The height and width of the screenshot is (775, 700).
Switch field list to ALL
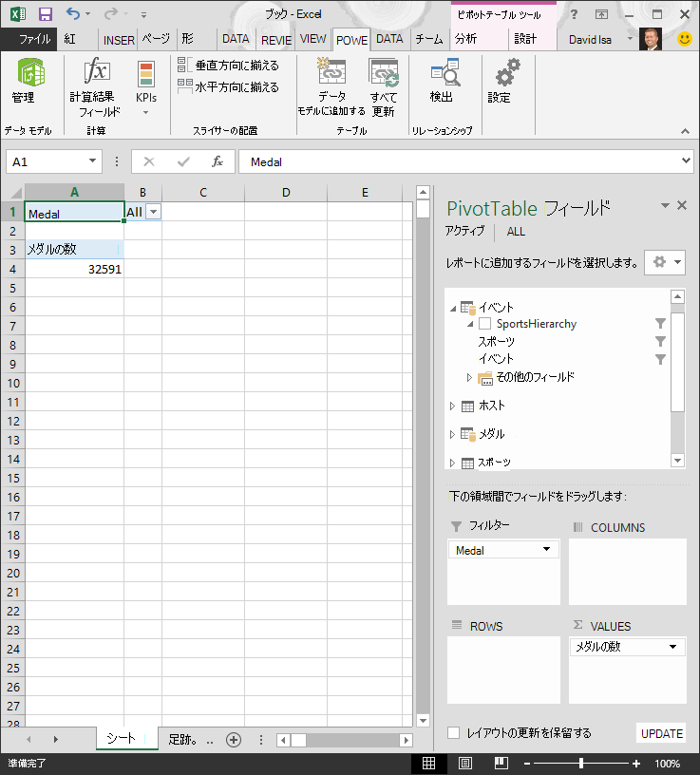(x=516, y=232)
